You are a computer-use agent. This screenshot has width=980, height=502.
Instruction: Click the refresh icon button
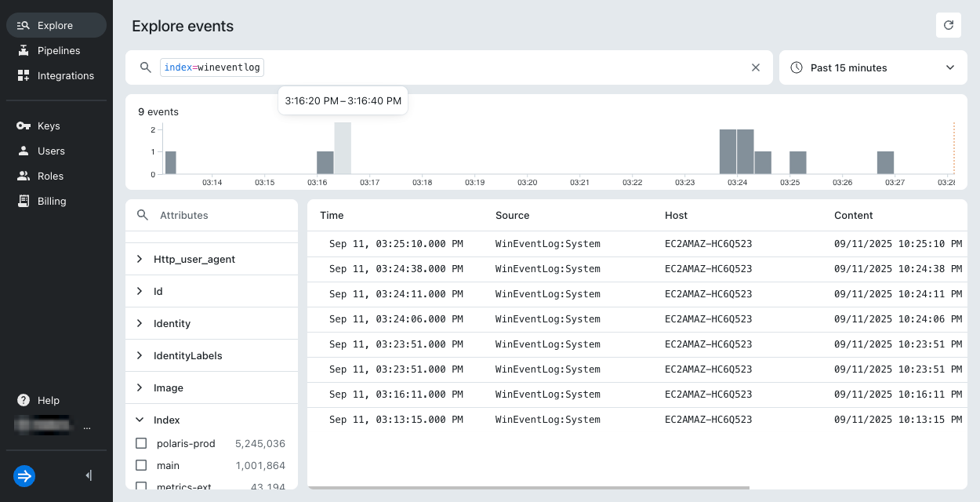pyautogui.click(x=948, y=25)
